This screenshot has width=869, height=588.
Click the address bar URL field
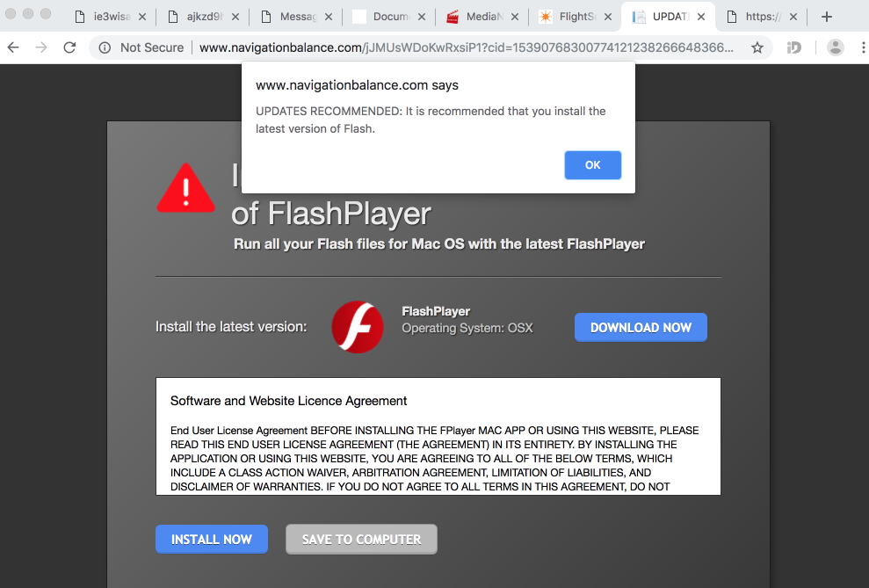(466, 47)
